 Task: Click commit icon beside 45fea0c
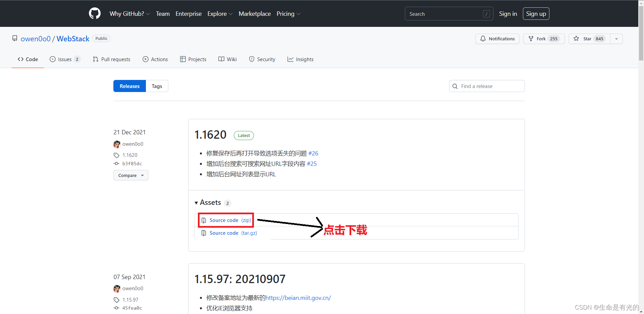116,308
